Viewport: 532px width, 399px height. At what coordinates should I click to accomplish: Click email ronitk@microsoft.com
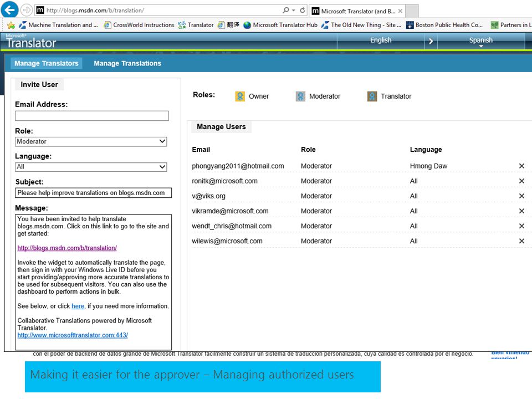click(x=224, y=181)
